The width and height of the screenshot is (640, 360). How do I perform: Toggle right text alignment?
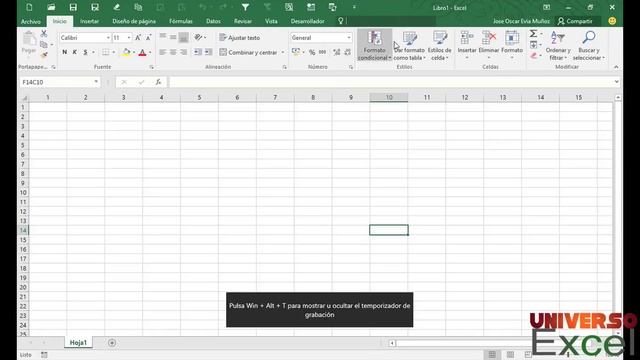184,52
